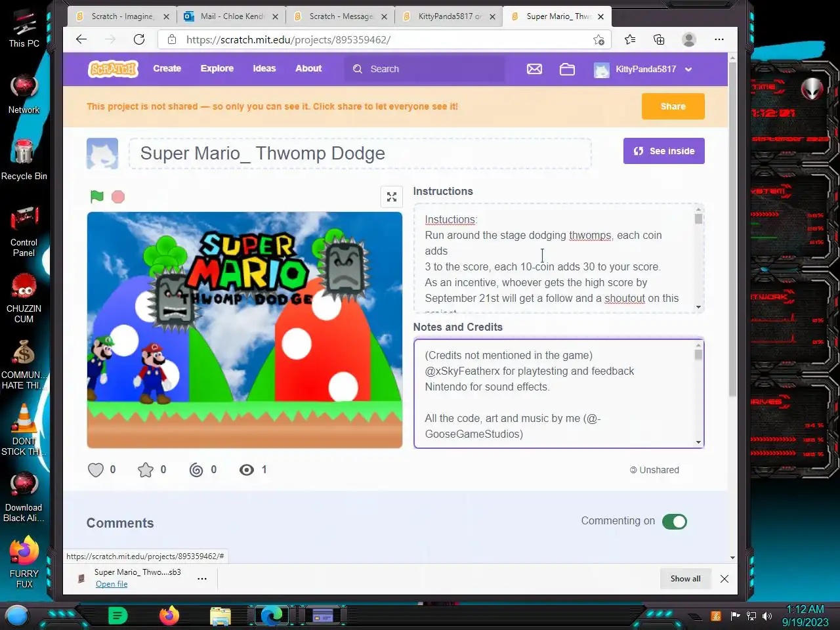Open the About menu item
Image resolution: width=840 pixels, height=630 pixels.
tap(308, 69)
